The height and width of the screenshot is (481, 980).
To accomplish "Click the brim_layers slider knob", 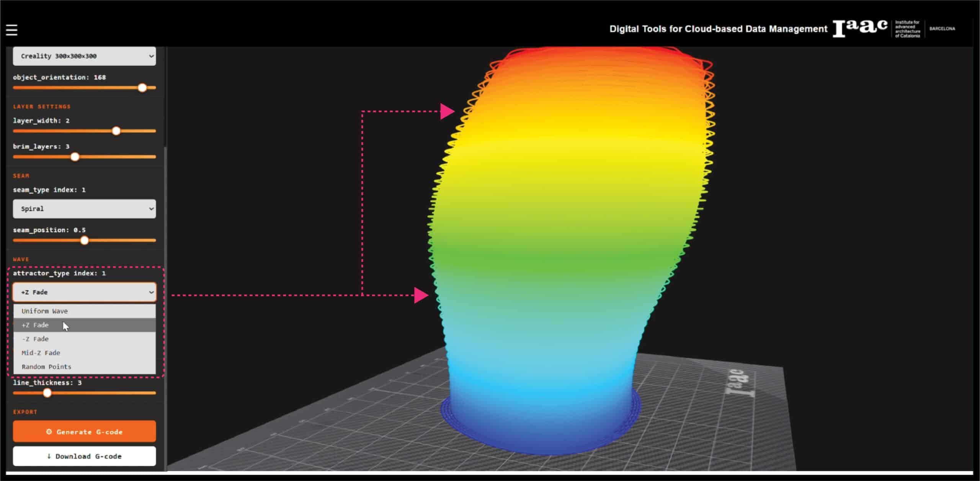I will tap(75, 157).
